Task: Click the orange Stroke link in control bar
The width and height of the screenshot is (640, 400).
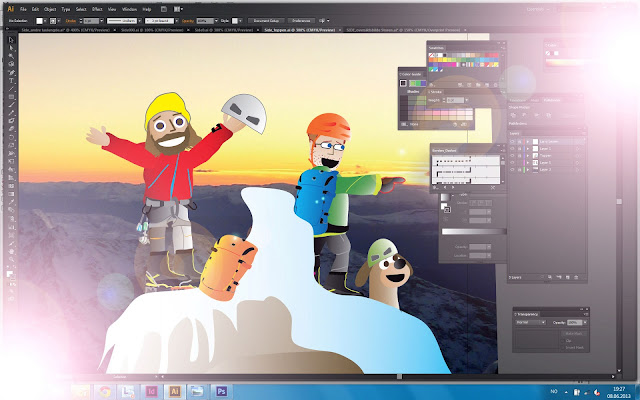Action: pos(71,21)
